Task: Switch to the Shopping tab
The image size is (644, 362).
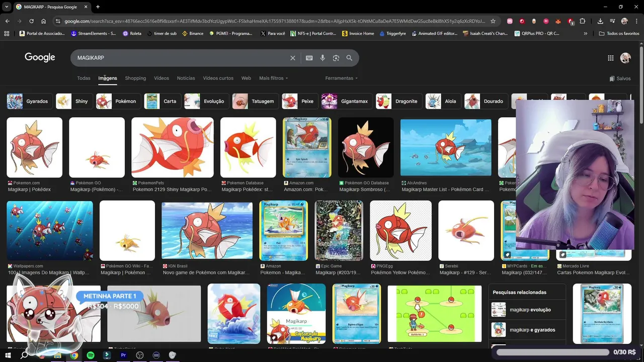Action: (x=135, y=78)
